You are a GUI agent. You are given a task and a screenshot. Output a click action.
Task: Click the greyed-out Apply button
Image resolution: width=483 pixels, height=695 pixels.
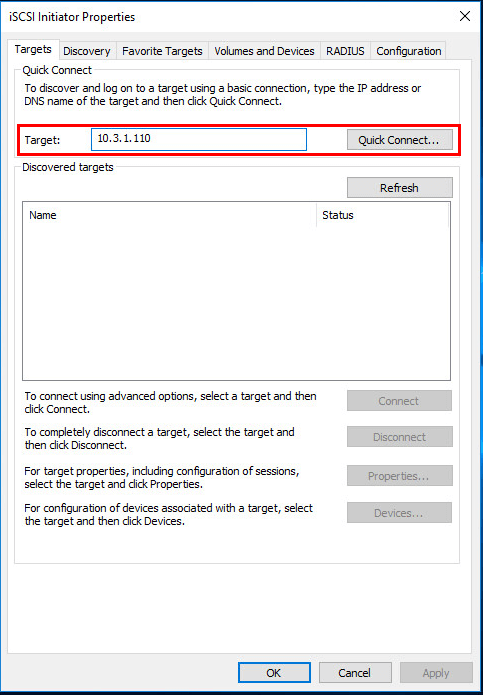[436, 673]
